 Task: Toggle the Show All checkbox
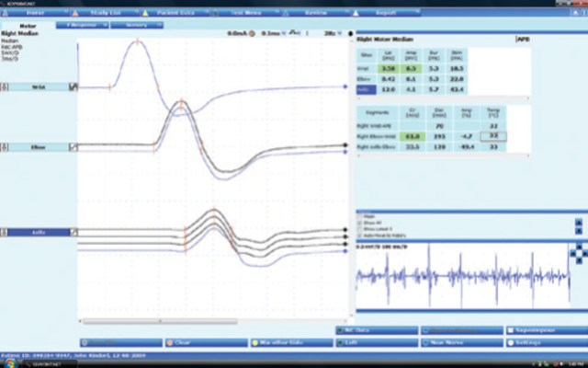[359, 224]
